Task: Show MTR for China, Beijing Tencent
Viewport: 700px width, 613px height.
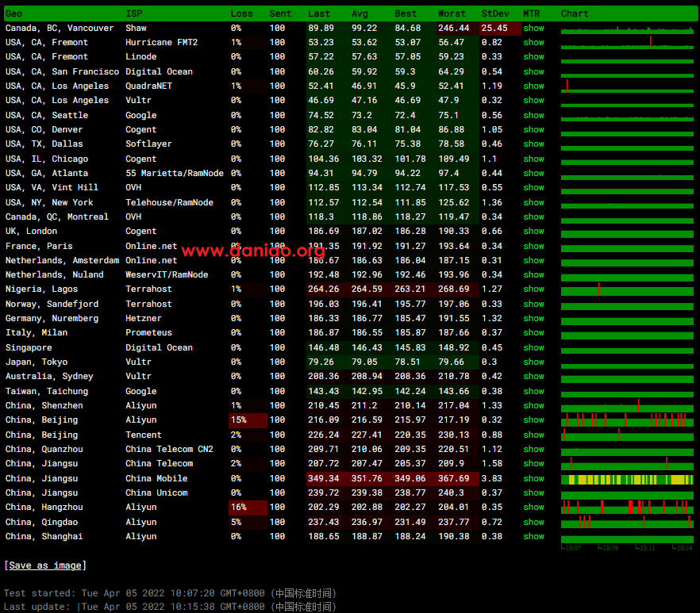Action: coord(533,435)
